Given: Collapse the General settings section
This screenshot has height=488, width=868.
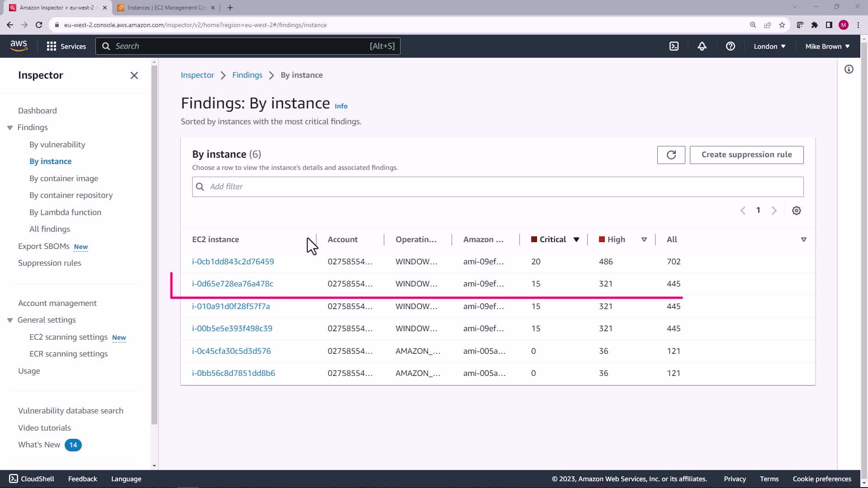Looking at the screenshot, I should coord(10,320).
